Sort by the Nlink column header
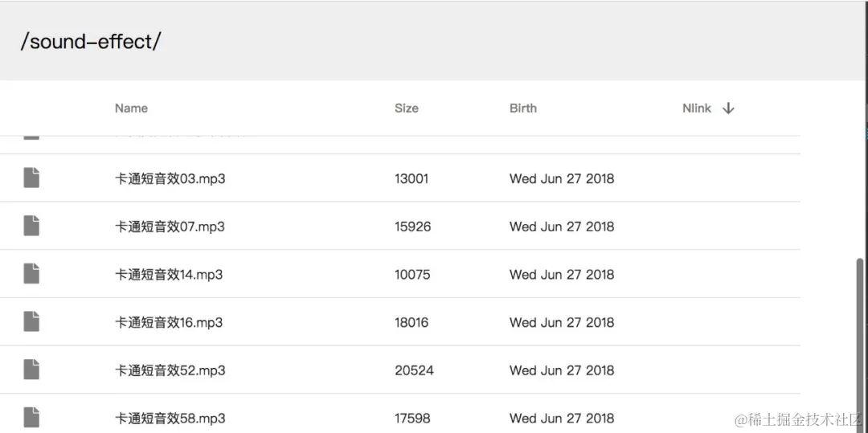This screenshot has width=868, height=433. [x=697, y=108]
